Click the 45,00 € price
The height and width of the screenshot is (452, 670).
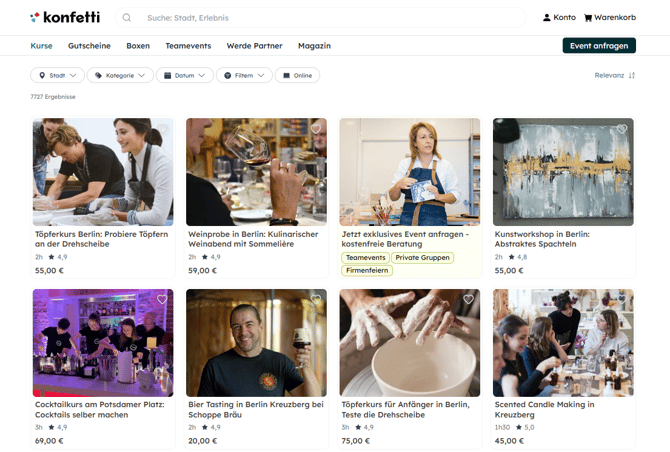pyautogui.click(x=509, y=441)
